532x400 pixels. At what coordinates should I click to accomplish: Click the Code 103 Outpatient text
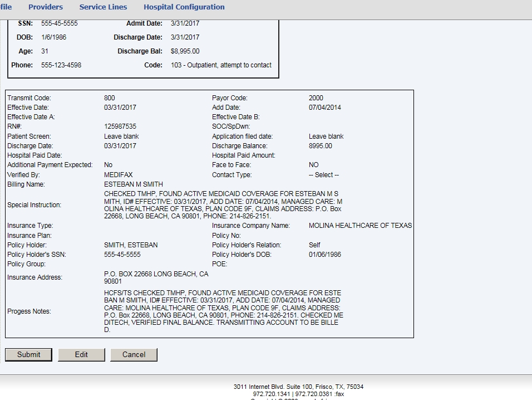coord(221,65)
